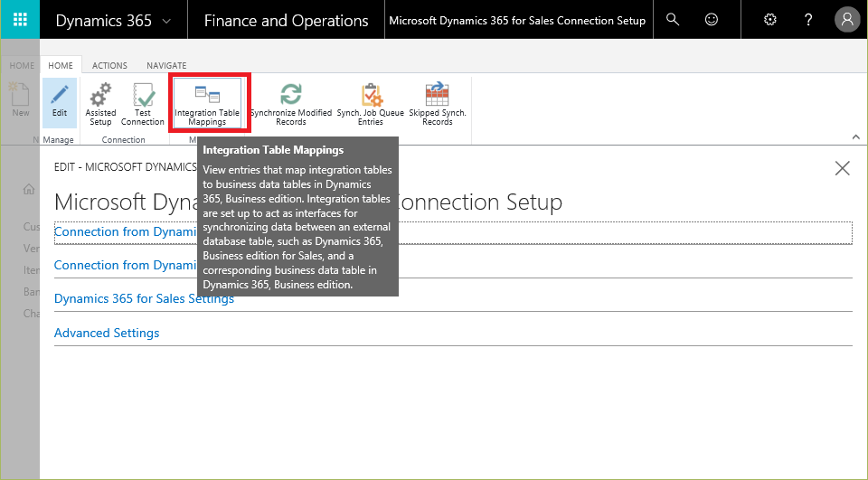868x480 pixels.
Task: Open the search magnifier icon
Action: tap(673, 20)
